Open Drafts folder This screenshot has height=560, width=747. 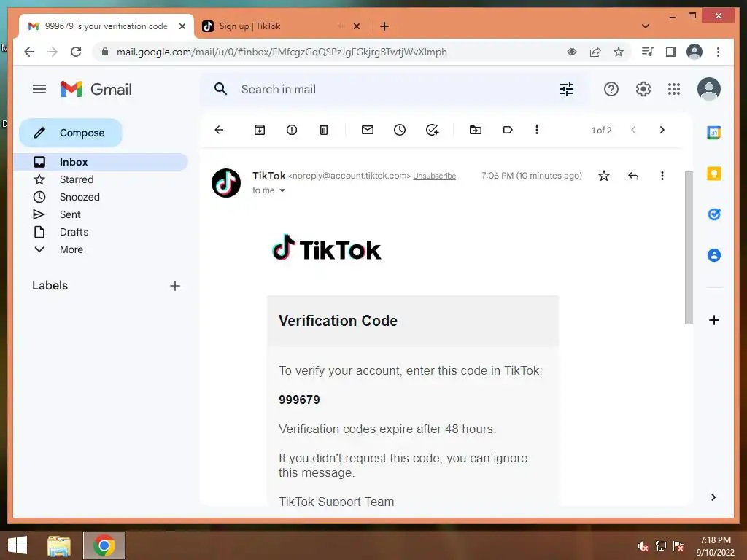tap(101, 232)
